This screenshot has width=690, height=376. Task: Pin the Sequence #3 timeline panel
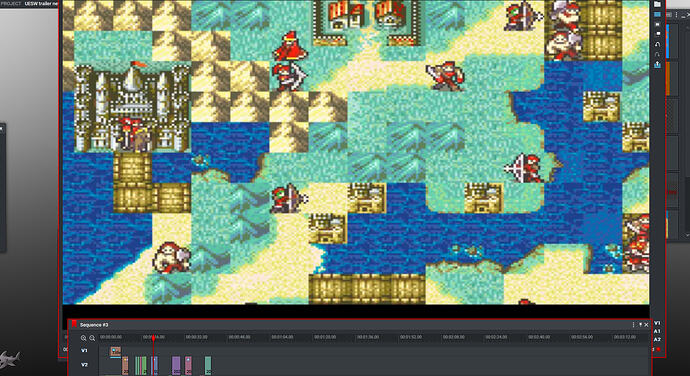[x=640, y=324]
